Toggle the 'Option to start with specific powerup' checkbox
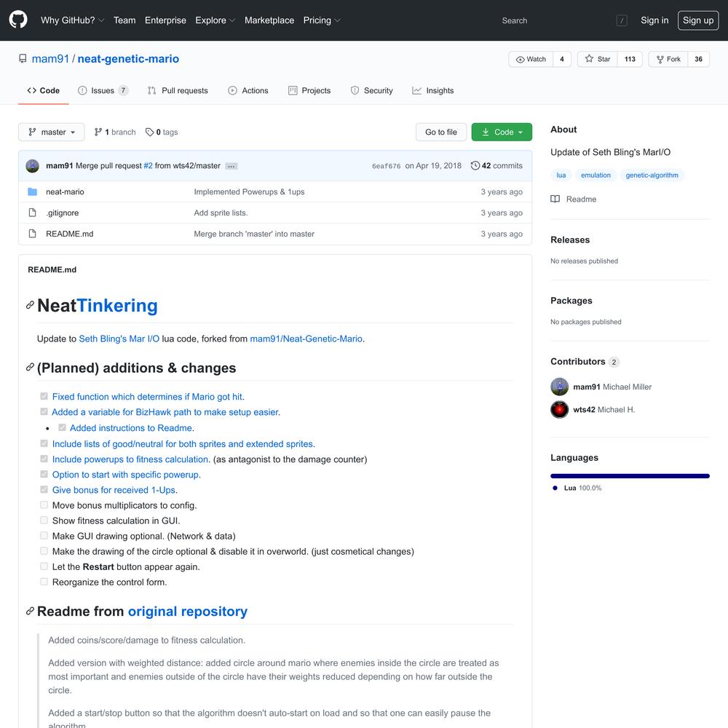 pyautogui.click(x=44, y=474)
